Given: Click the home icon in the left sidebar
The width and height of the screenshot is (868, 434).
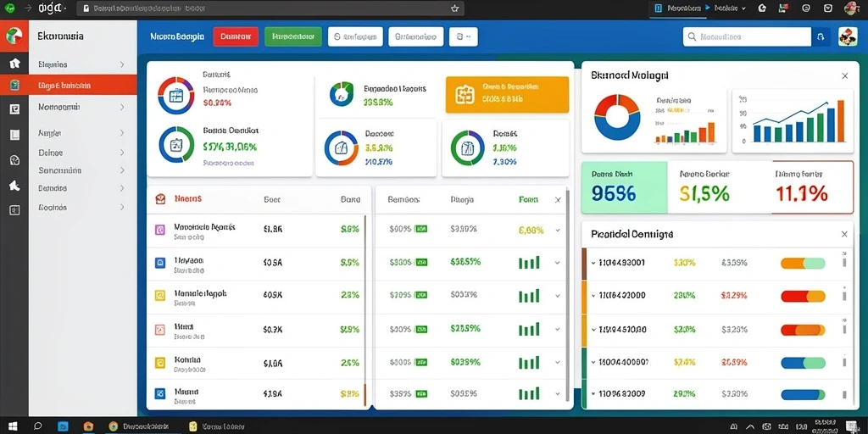Looking at the screenshot, I should point(15,63).
